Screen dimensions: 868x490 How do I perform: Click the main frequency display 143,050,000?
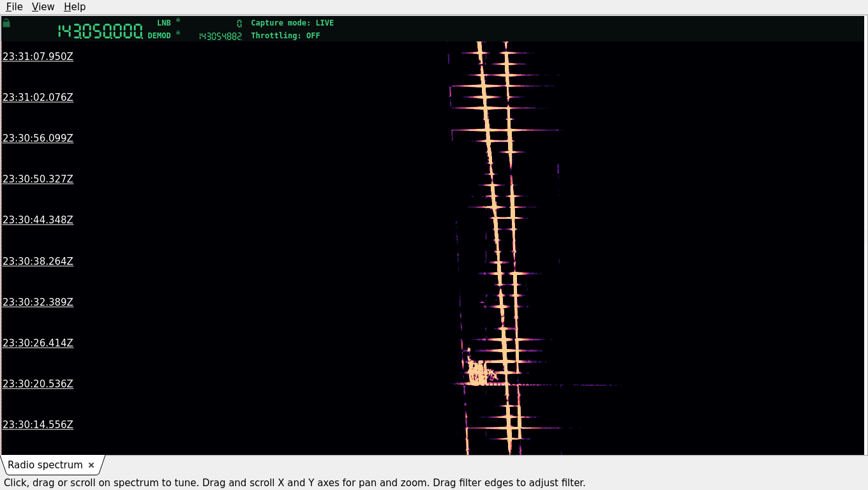pos(100,31)
